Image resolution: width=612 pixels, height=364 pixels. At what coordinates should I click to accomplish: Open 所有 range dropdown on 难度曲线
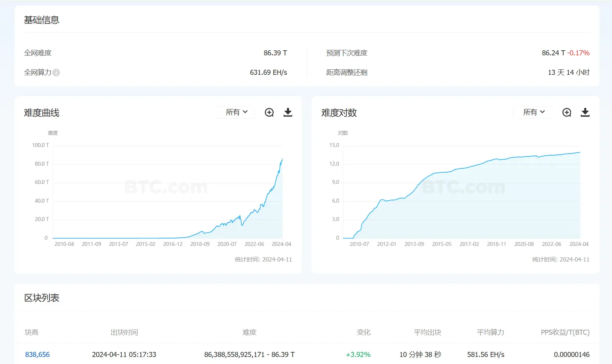(x=236, y=112)
